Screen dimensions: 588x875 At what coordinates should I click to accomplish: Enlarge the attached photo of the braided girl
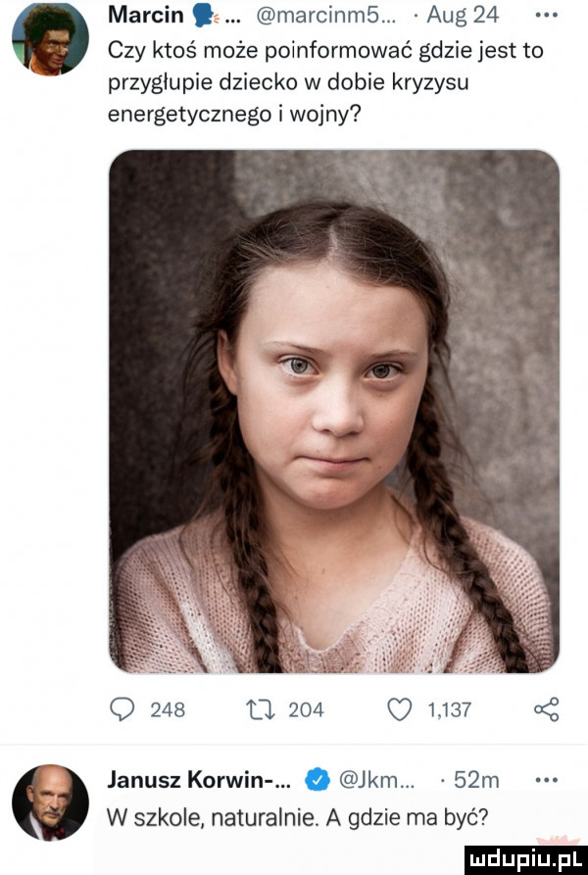pyautogui.click(x=334, y=412)
